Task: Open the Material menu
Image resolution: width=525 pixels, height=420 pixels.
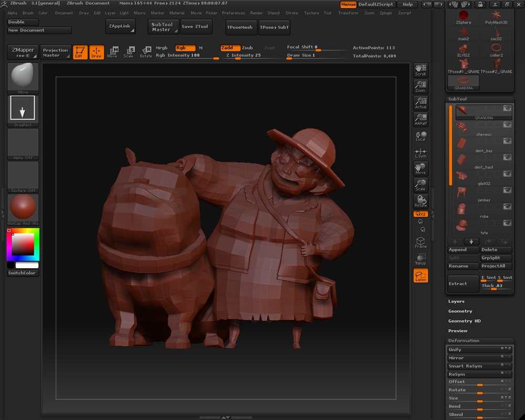Action: [x=177, y=13]
